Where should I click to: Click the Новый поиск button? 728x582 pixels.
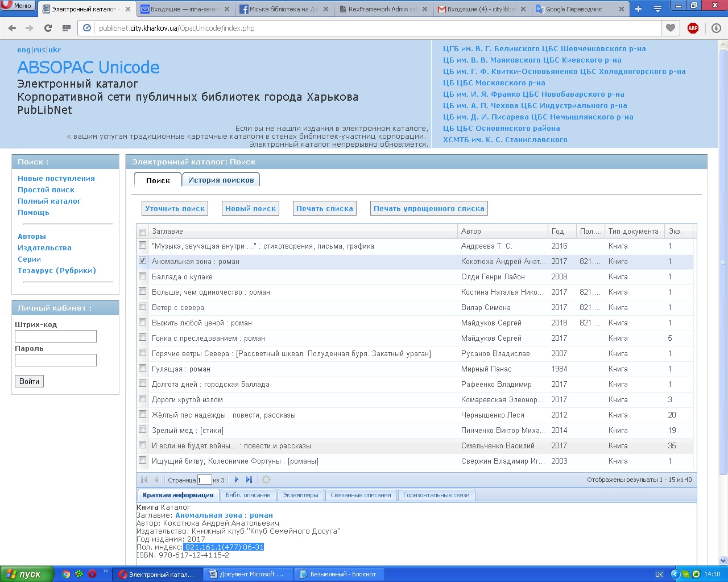pos(250,209)
